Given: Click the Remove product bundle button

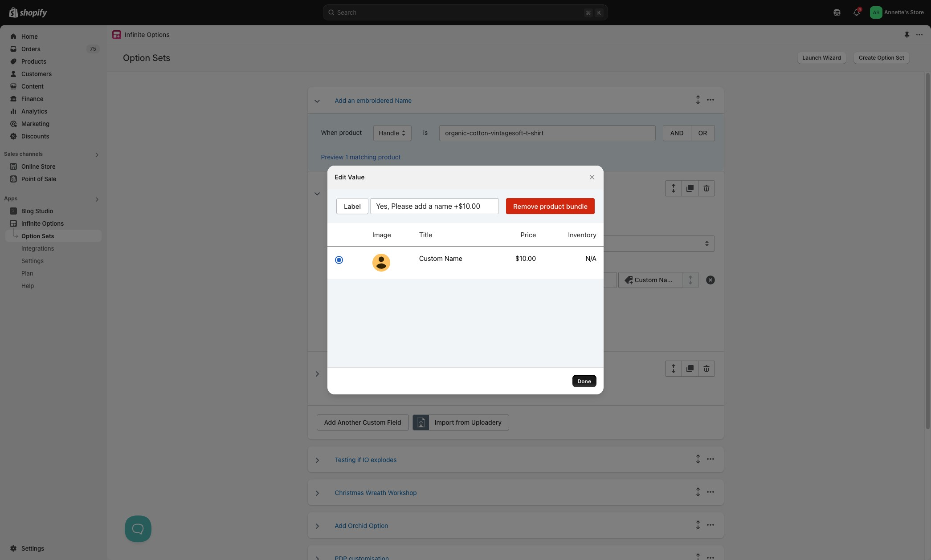Looking at the screenshot, I should click(550, 206).
